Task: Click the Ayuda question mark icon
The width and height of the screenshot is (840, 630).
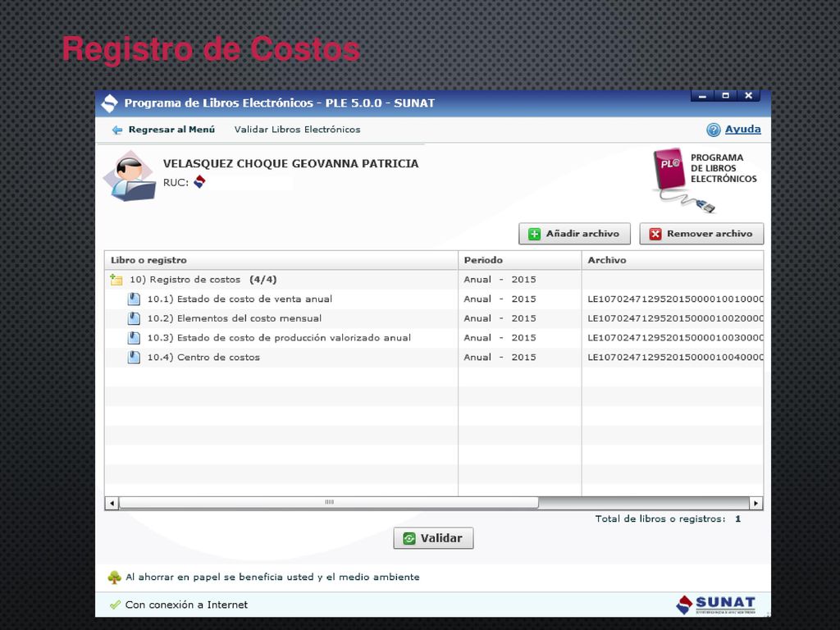Action: click(x=713, y=130)
